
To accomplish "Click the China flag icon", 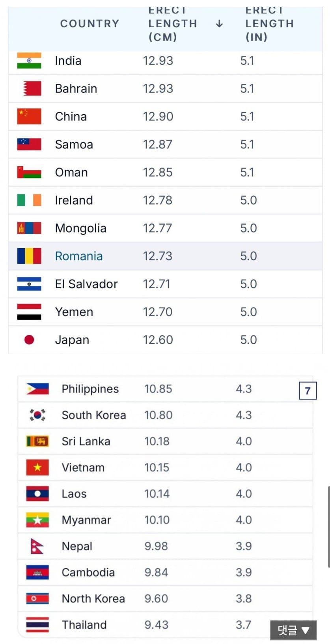I will [29, 116].
